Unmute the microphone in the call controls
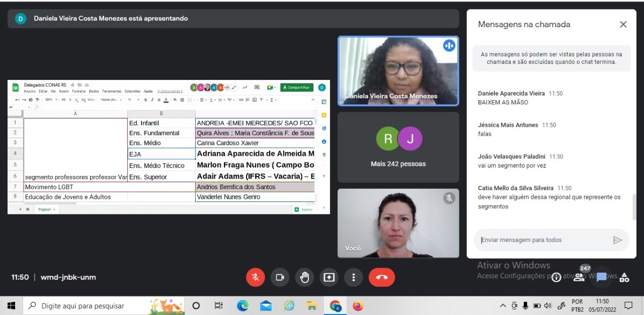This screenshot has height=315, width=644. click(256, 277)
